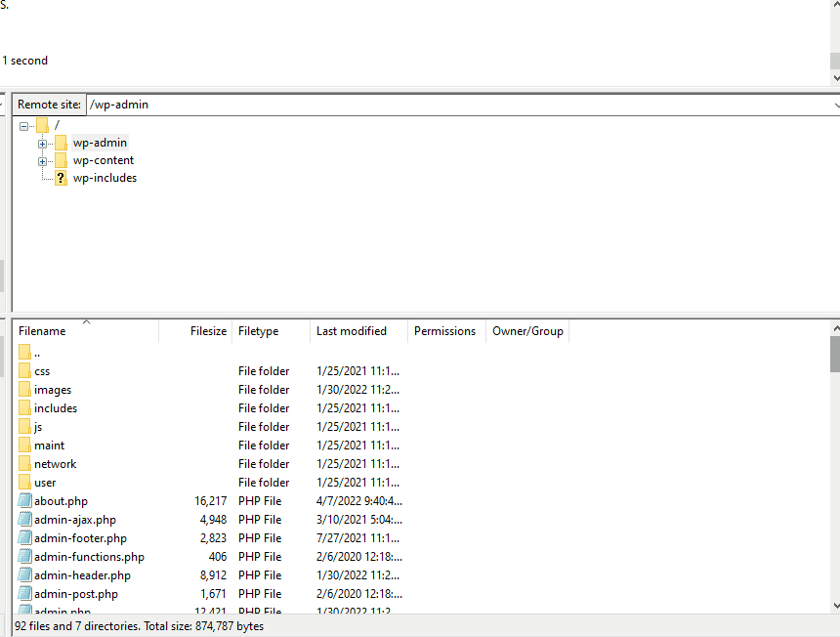Click the admin-post.php file icon
The height and width of the screenshot is (637, 840).
(x=24, y=594)
